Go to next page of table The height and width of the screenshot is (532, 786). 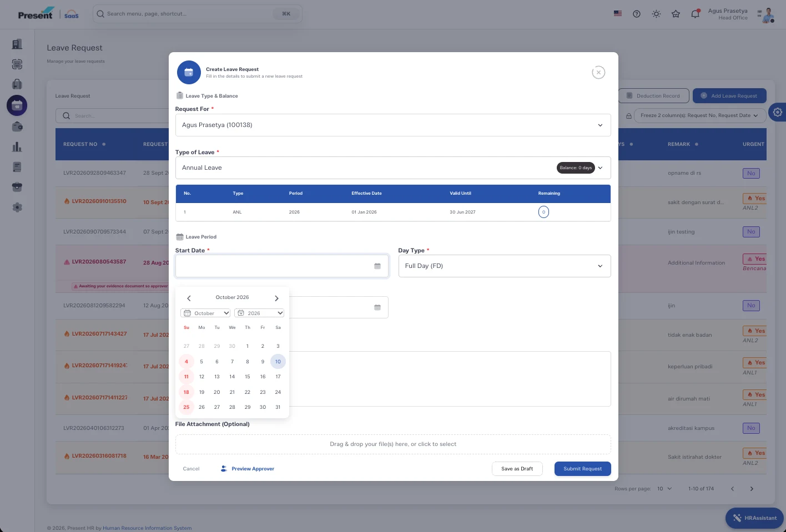(x=752, y=489)
